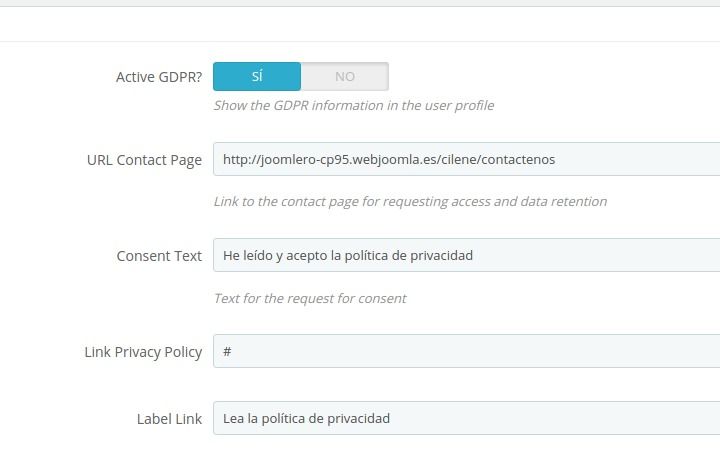Set Active GDPR to NO
The width and height of the screenshot is (720, 460).
click(345, 76)
